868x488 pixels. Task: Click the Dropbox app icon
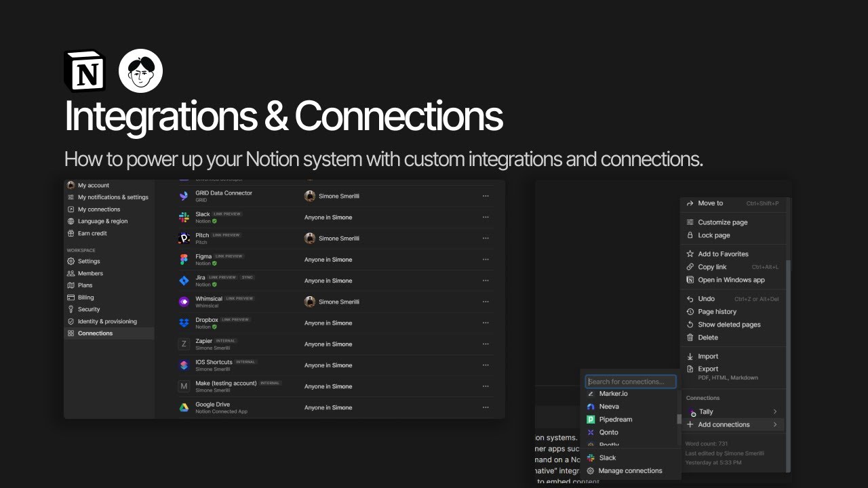point(184,323)
